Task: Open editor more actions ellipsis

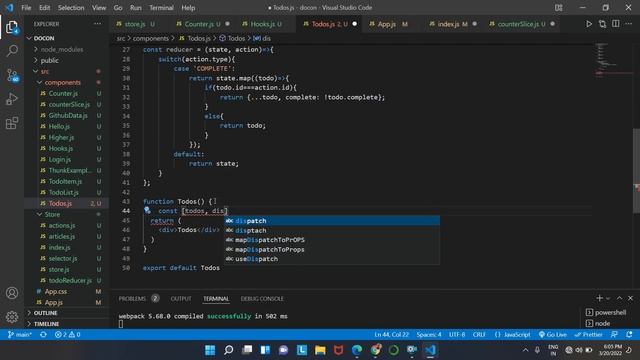Action: tap(629, 24)
